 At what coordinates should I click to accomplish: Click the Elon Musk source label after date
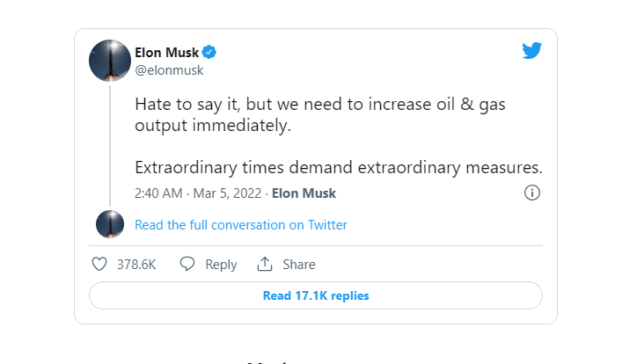(x=304, y=193)
